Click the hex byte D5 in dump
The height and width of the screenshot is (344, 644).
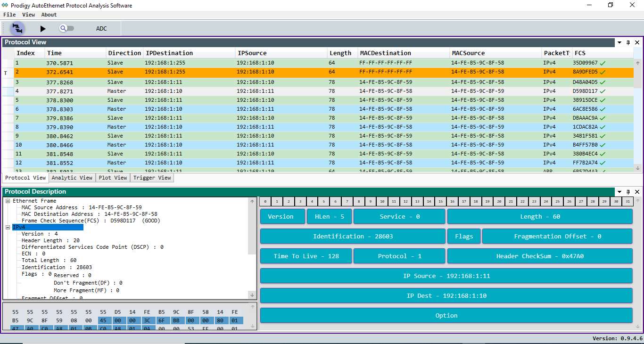(x=117, y=312)
